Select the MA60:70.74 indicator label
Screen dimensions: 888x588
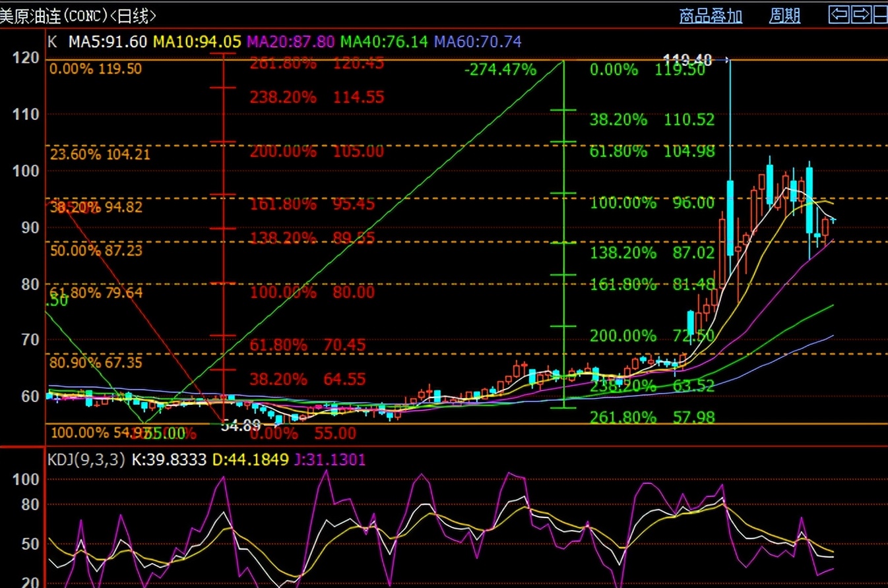(478, 42)
